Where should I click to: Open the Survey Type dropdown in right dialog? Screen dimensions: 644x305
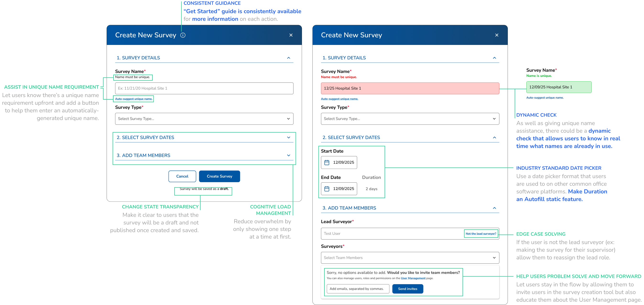pyautogui.click(x=410, y=119)
